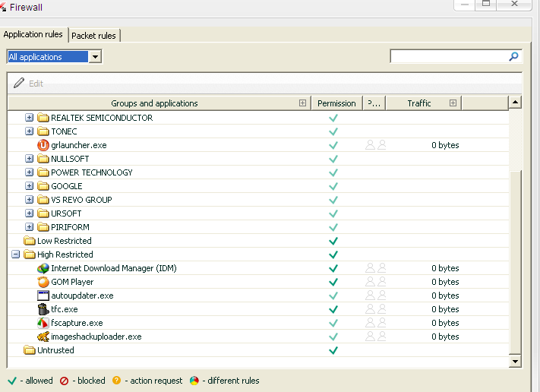Open the All applications dropdown
This screenshot has height=392, width=540.
(95, 56)
